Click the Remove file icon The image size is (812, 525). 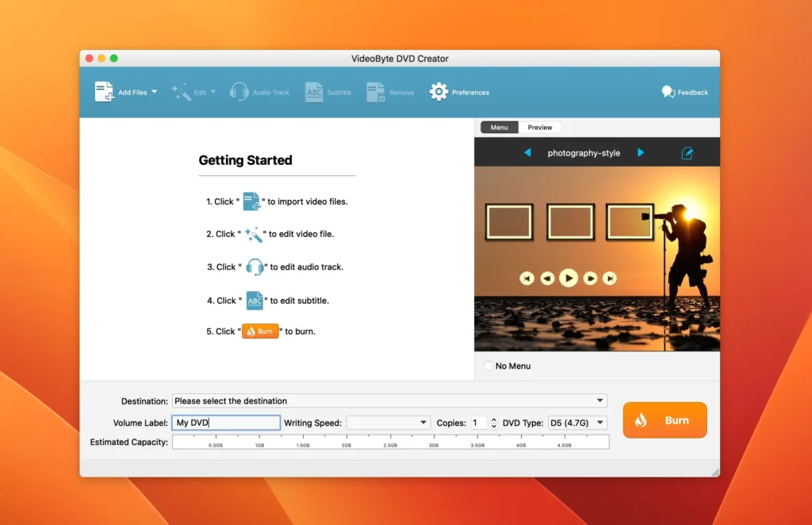(375, 92)
